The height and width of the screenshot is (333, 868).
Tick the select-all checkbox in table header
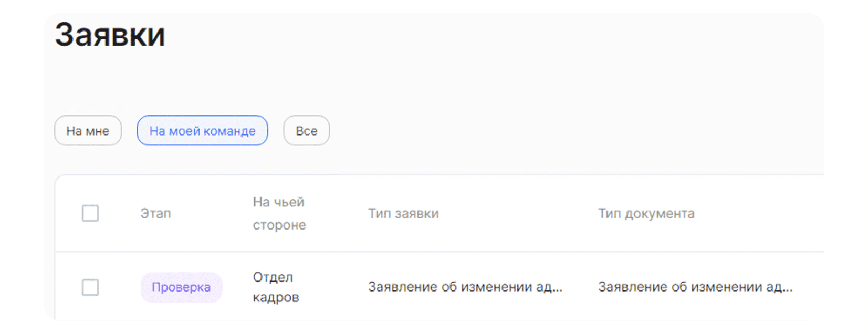pos(90,213)
